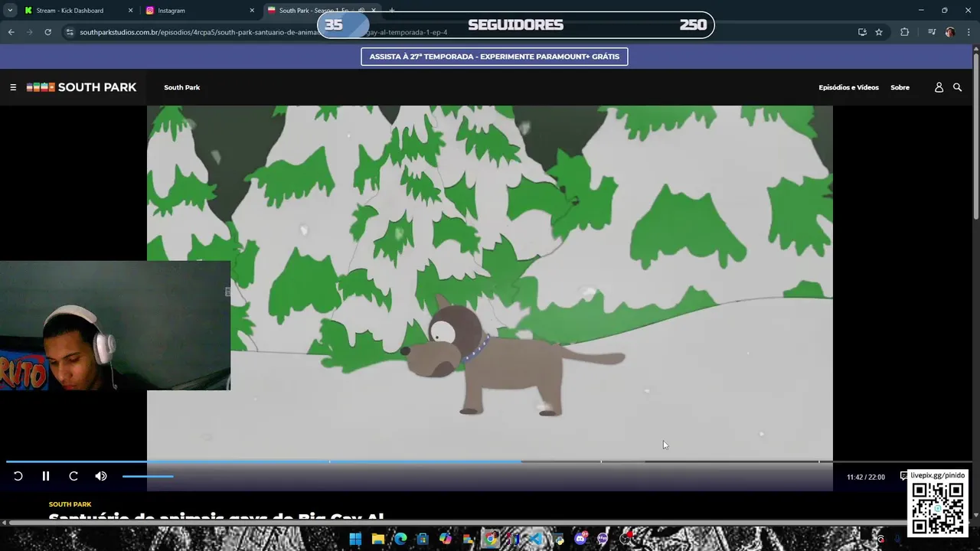980x551 pixels.
Task: Open the Chrome three-dot menu
Action: (x=969, y=32)
